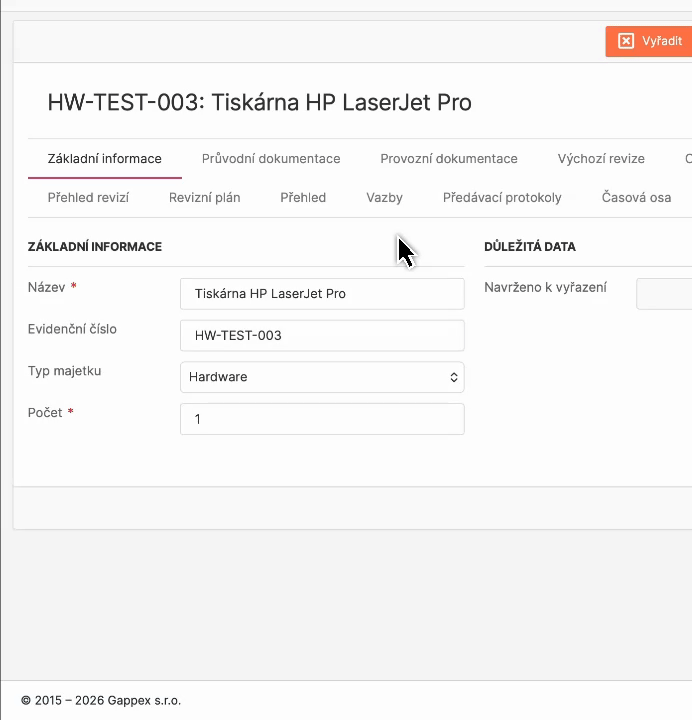Viewport: 692px width, 720px height.
Task: Click the HW-TEST-003 page title heading
Action: click(x=259, y=102)
